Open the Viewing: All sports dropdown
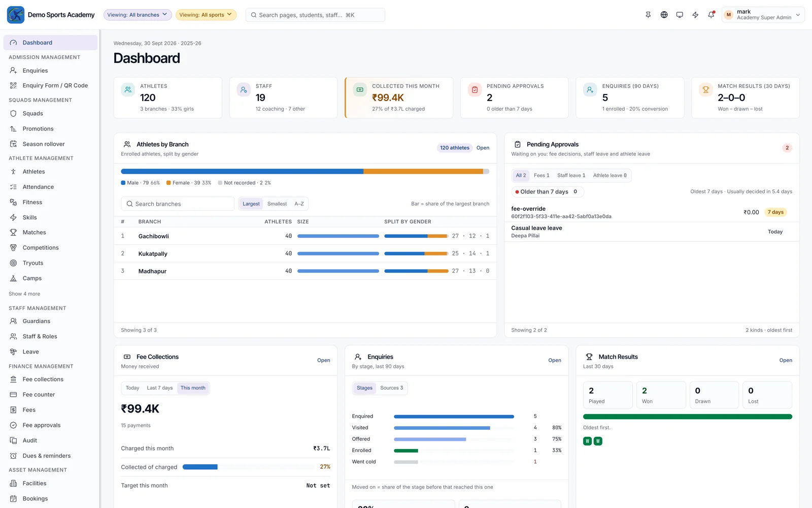812x508 pixels. tap(206, 15)
